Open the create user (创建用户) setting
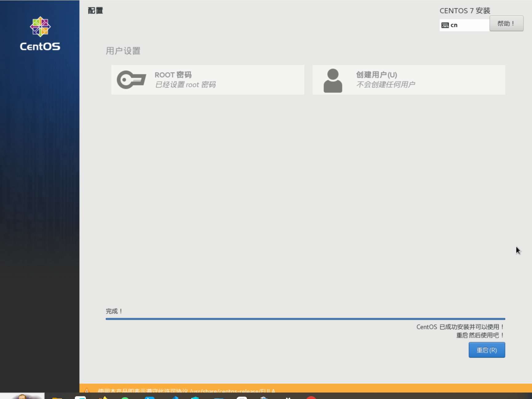Image resolution: width=532 pixels, height=399 pixels. [x=409, y=80]
